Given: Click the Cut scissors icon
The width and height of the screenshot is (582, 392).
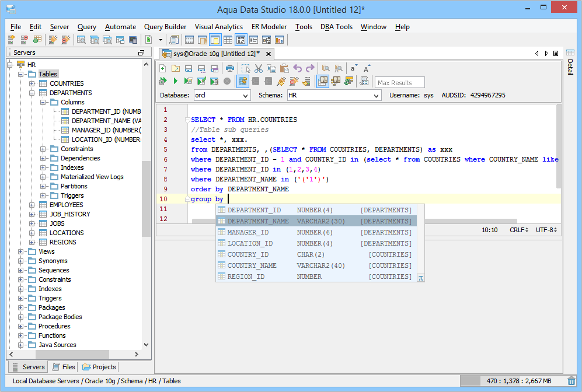Looking at the screenshot, I should coord(259,68).
